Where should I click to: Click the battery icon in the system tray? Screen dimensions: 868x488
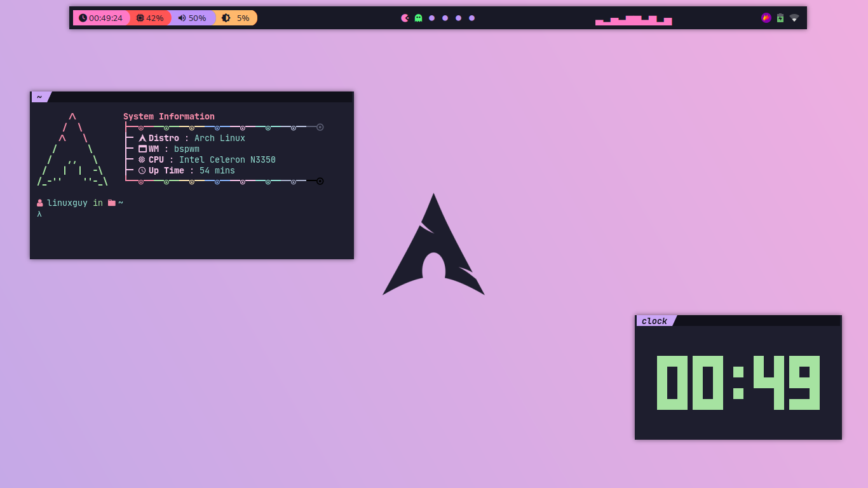click(x=780, y=18)
